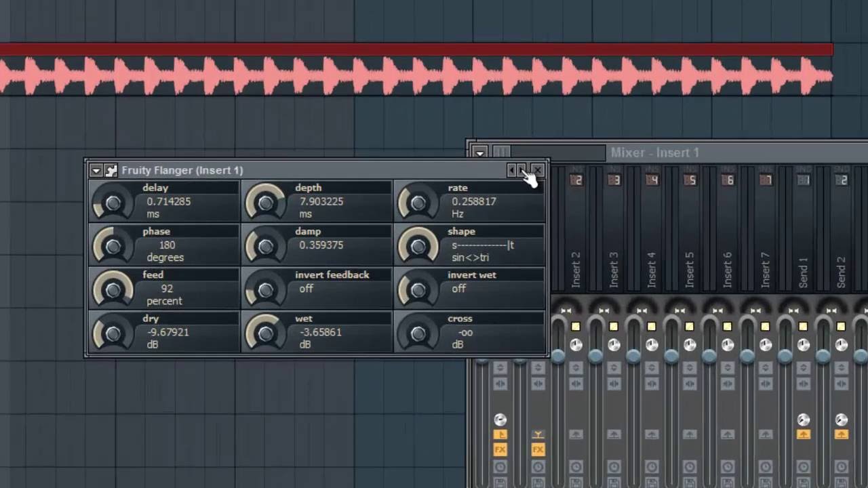Click the Insert 5 up-down arrows icon
The image size is (868, 488).
[x=690, y=367]
